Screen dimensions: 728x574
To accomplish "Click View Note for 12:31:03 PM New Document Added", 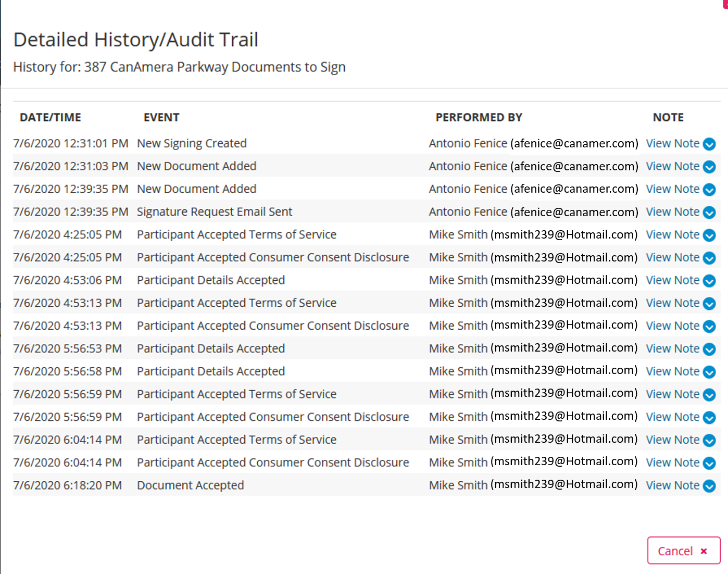I will pos(672,167).
